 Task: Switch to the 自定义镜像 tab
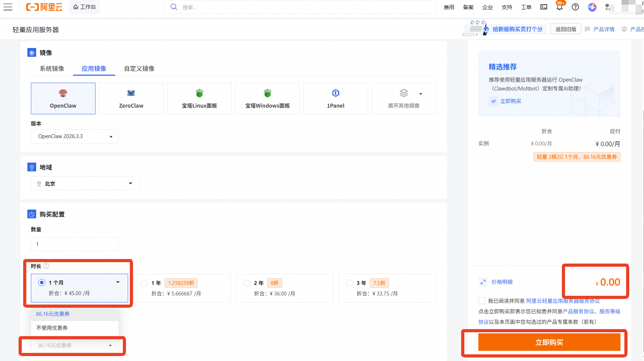pos(139,68)
